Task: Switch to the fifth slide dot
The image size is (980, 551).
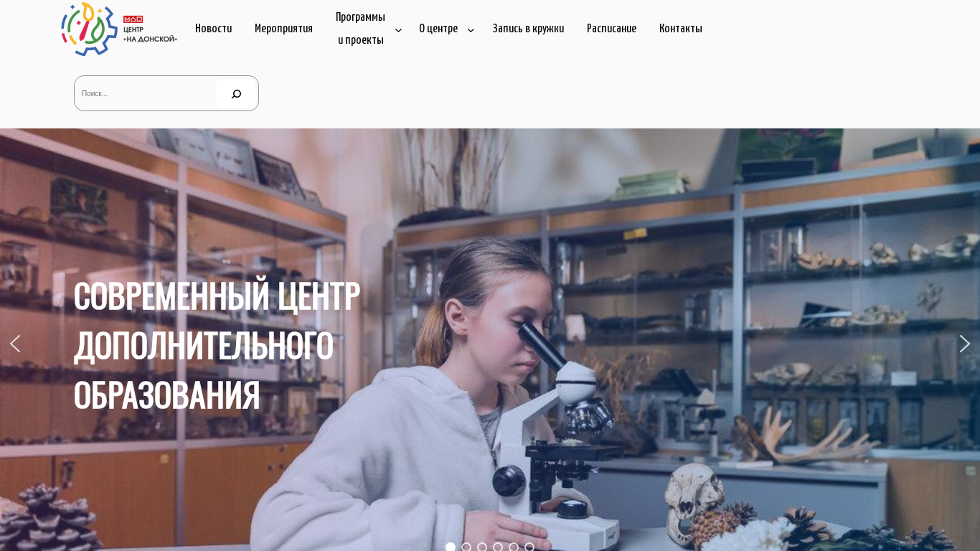Action: coord(514,547)
